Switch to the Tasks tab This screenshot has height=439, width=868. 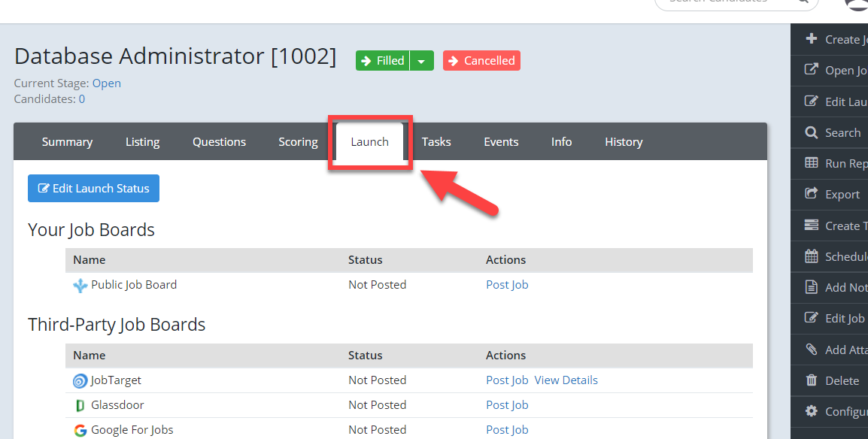point(436,141)
